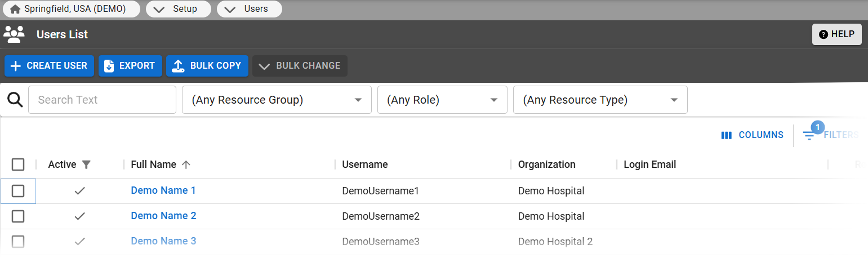868x258 pixels.
Task: Check the box for Demo Name 2
Action: [18, 216]
